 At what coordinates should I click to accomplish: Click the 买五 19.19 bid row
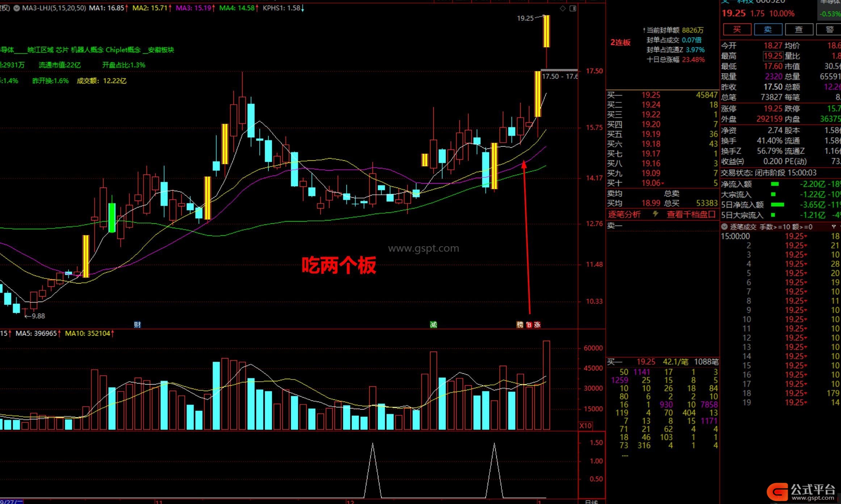pos(662,134)
